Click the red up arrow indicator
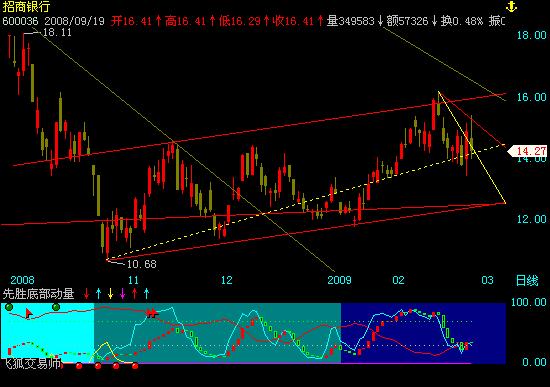550x387 pixels. coord(135,294)
